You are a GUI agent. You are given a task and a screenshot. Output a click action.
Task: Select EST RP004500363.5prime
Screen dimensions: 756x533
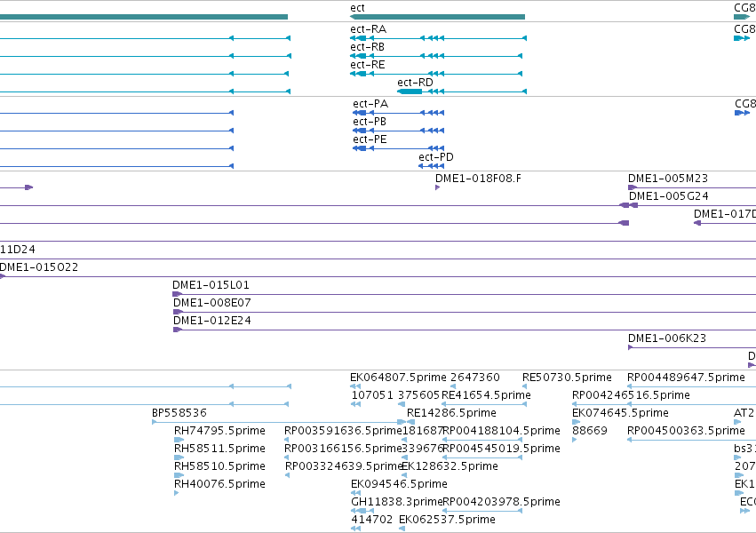pos(686,431)
